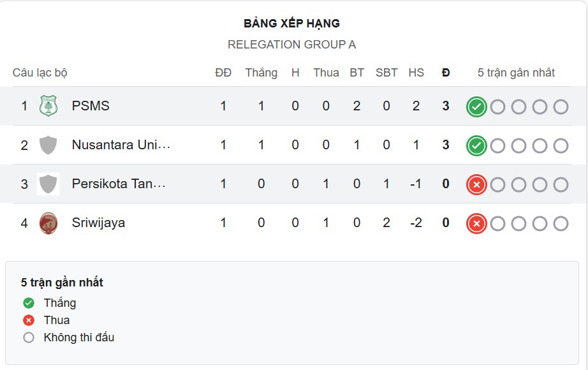588x370 pixels.
Task: Click the green win icon next to Thắng legend
Action: click(27, 303)
